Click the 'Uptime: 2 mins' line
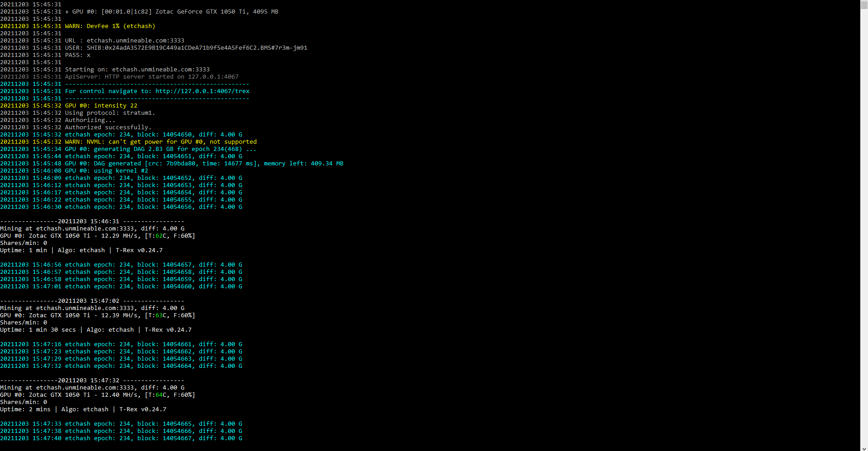Viewport: 868px width, 451px height. pos(83,409)
